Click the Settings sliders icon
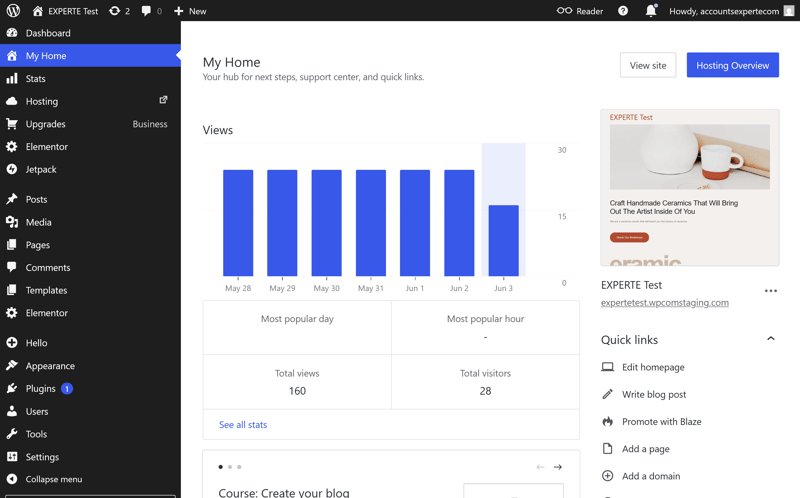 pos(12,457)
